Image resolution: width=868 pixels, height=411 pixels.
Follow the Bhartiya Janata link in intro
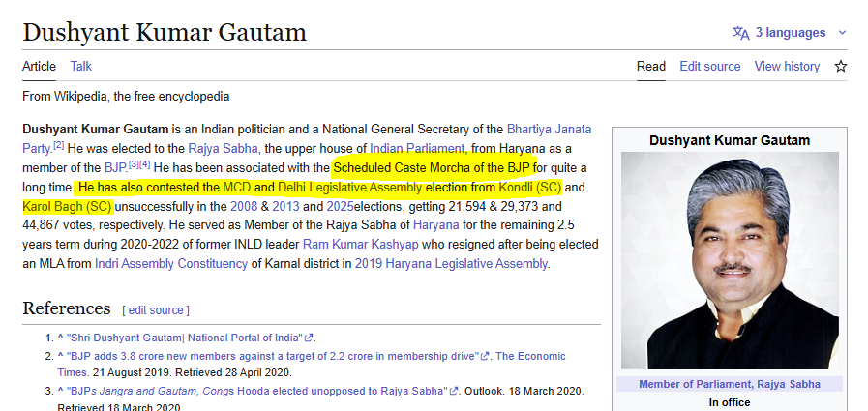[549, 130]
